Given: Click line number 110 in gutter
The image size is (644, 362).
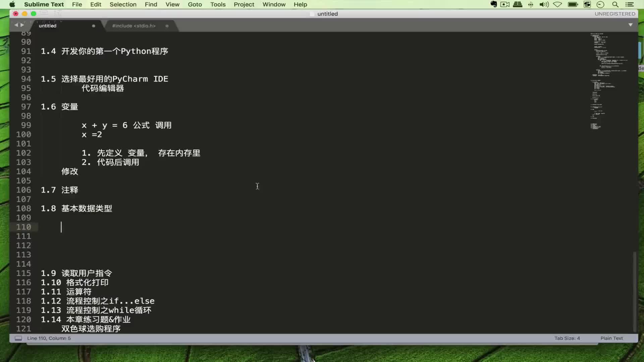Looking at the screenshot, I should (x=23, y=227).
